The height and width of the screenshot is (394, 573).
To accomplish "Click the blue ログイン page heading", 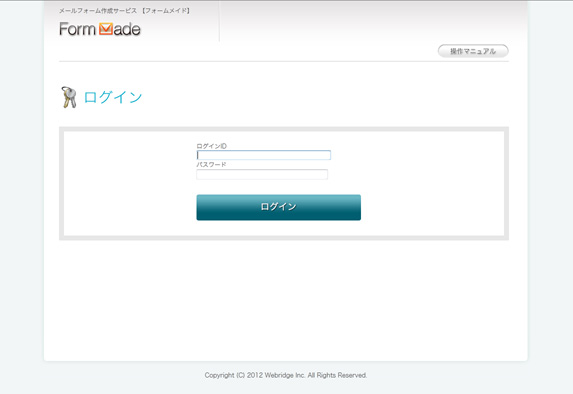I will [x=113, y=97].
